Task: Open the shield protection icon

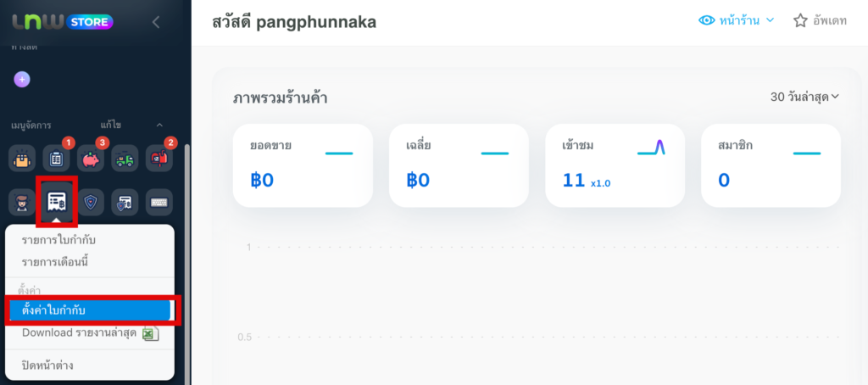Action: point(91,202)
